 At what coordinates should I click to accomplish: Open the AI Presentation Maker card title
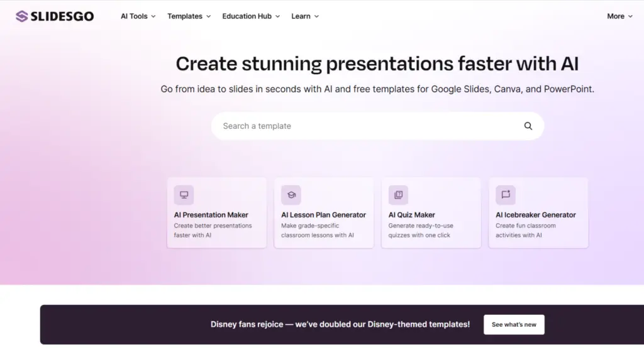click(211, 215)
